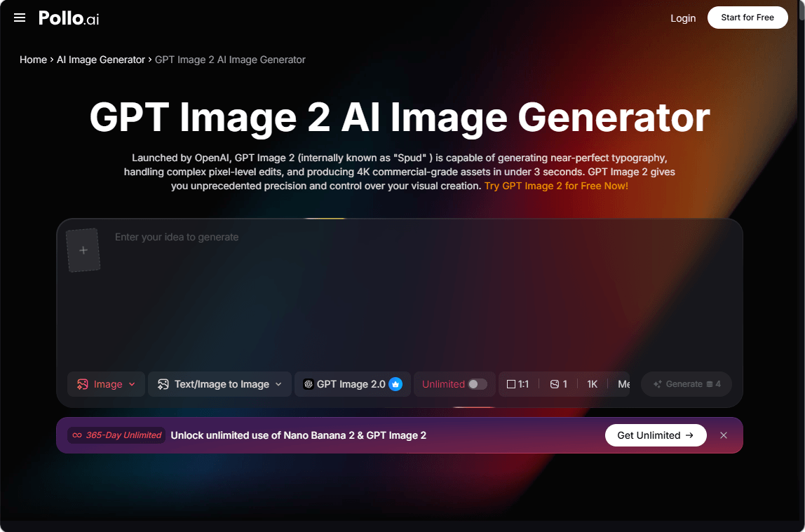The image size is (805, 532).
Task: Click the Pollo.ai logo
Action: [69, 18]
